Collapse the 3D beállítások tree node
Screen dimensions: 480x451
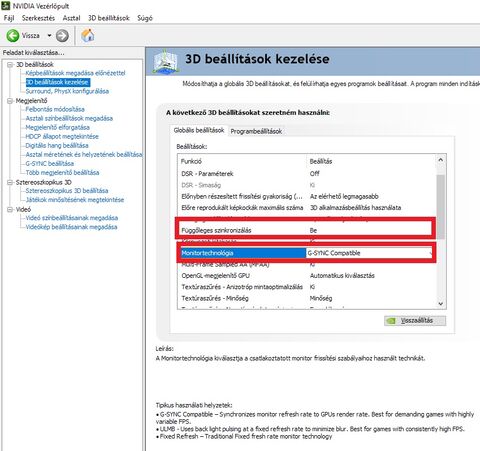10,64
